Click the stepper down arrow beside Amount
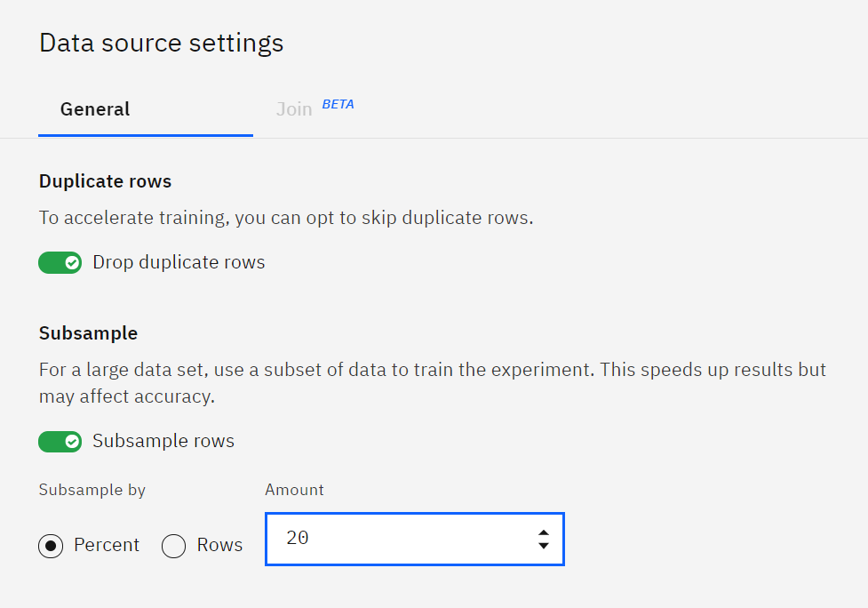 click(543, 545)
